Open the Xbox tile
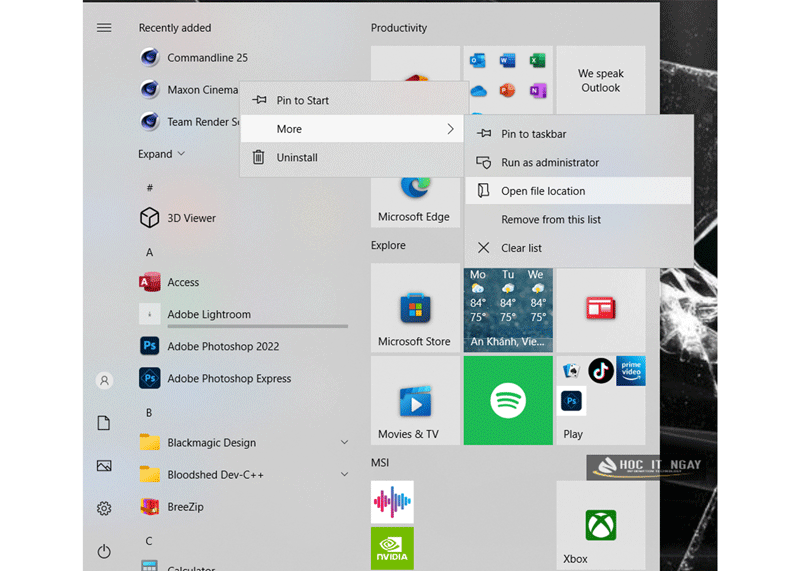This screenshot has width=800, height=571. tap(601, 526)
